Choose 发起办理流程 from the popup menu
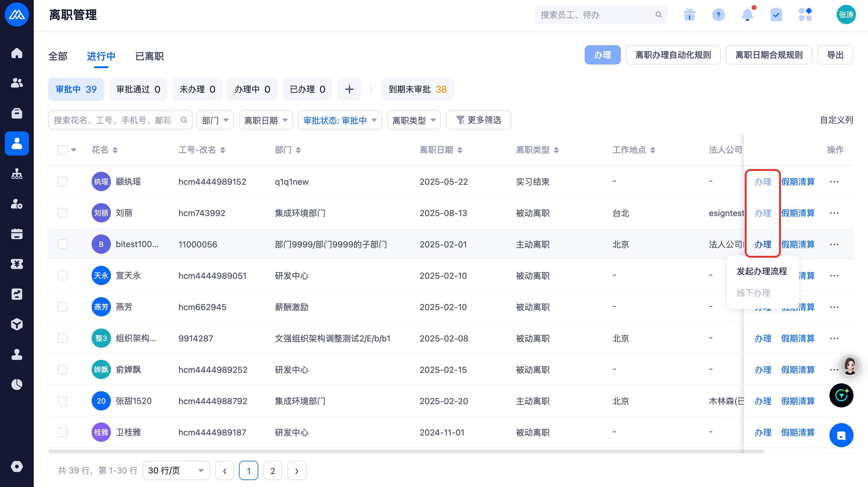868x487 pixels. (762, 271)
